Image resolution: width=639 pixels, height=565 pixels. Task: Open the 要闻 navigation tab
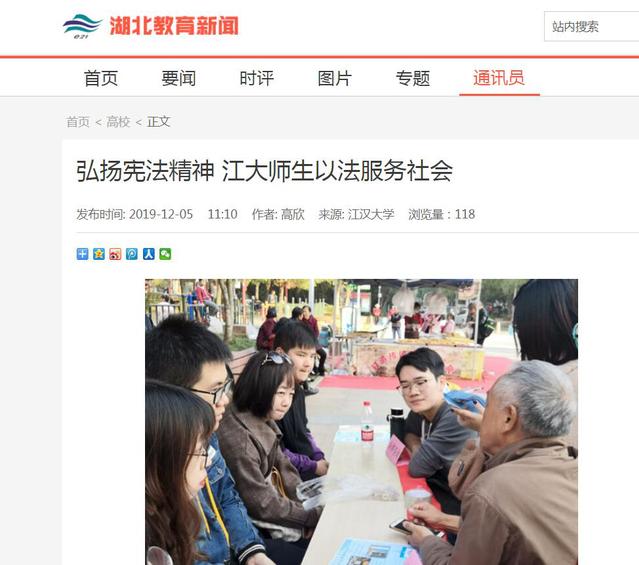pos(178,78)
